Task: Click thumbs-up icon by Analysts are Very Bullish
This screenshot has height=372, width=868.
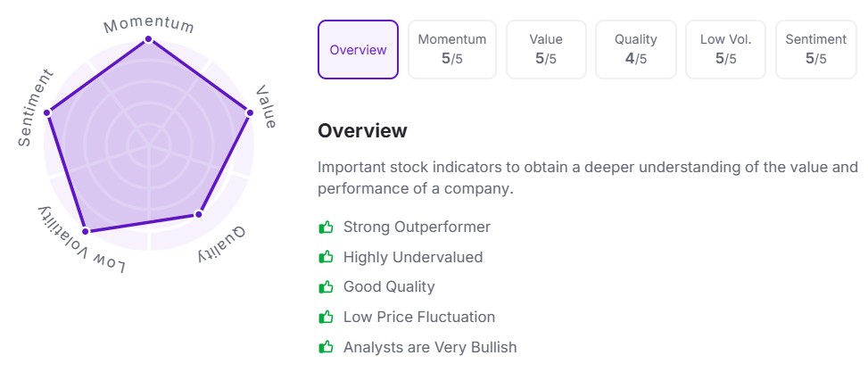Action: [326, 347]
